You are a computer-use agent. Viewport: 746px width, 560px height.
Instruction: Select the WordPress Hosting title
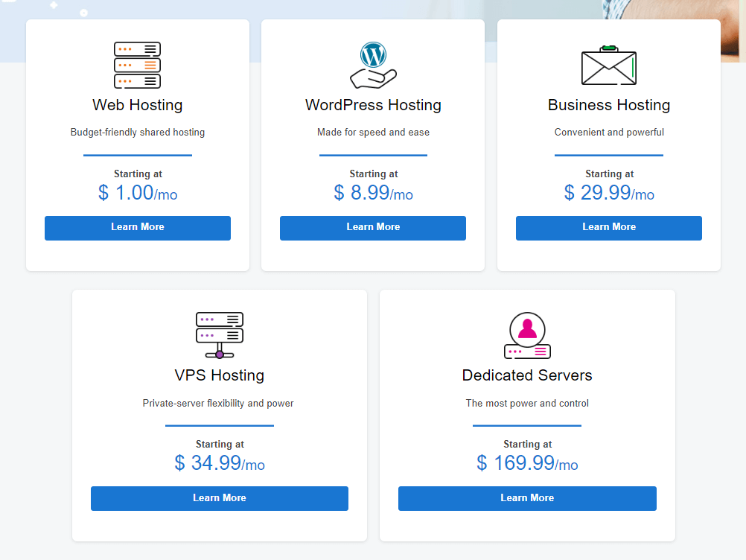372,105
